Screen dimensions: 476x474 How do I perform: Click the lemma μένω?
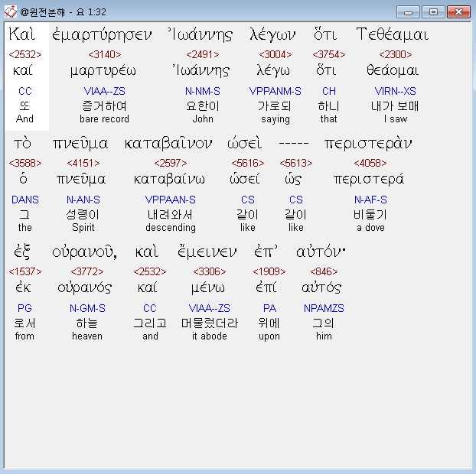208,287
